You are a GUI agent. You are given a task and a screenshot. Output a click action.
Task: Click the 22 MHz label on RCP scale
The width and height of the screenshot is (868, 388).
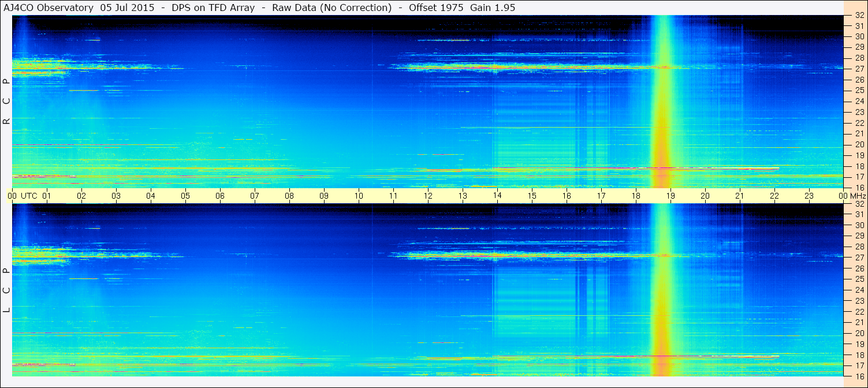point(859,123)
